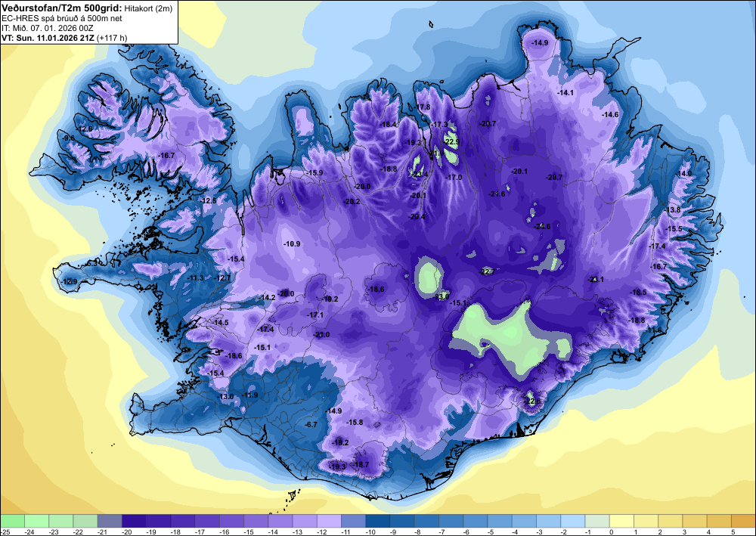Click the -12.6 temperature label

(85, 129)
